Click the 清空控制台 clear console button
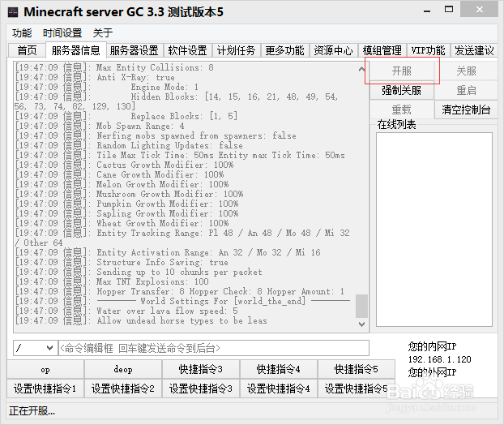The height and width of the screenshot is (425, 504). pos(466,109)
